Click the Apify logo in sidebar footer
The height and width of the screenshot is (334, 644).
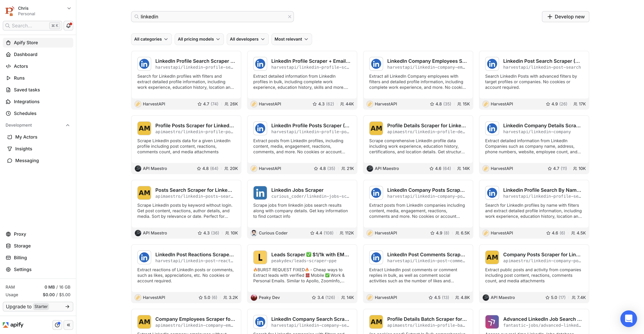tap(13, 325)
